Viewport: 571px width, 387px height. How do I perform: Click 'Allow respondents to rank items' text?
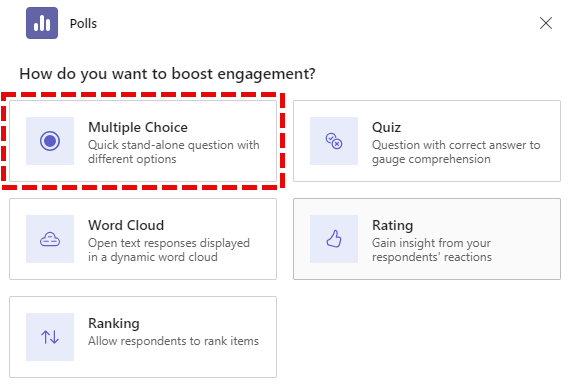click(x=173, y=341)
